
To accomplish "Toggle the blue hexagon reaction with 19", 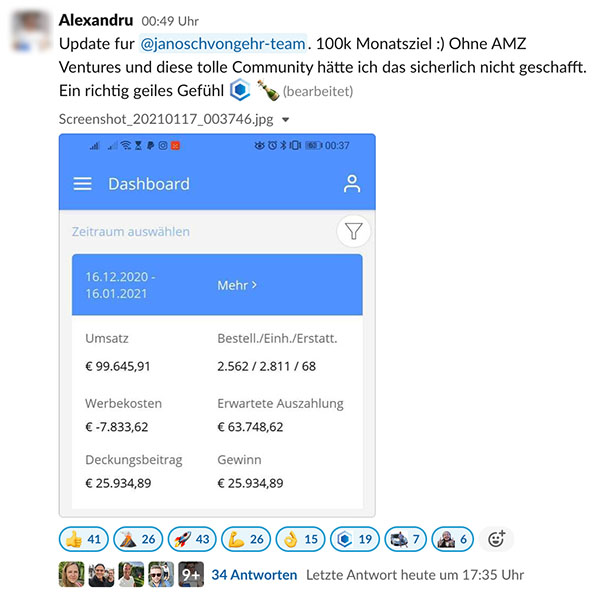I will click(355, 539).
